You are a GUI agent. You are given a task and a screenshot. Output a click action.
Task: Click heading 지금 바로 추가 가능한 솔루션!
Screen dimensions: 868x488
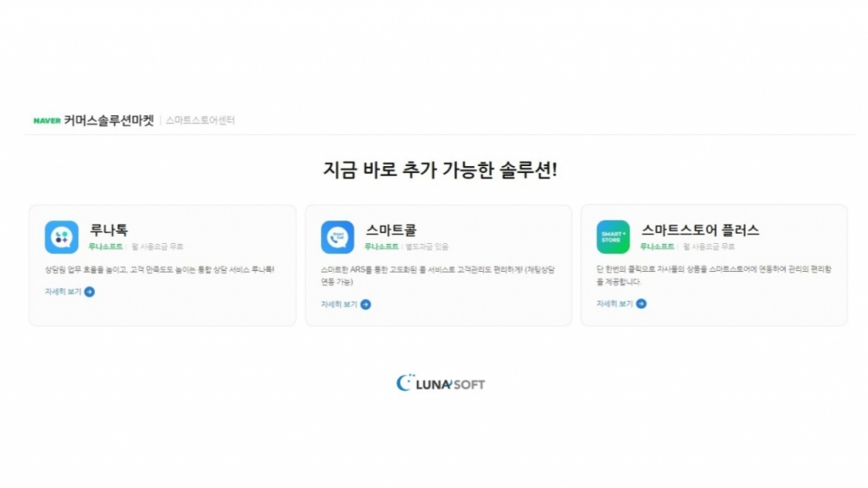pos(440,169)
